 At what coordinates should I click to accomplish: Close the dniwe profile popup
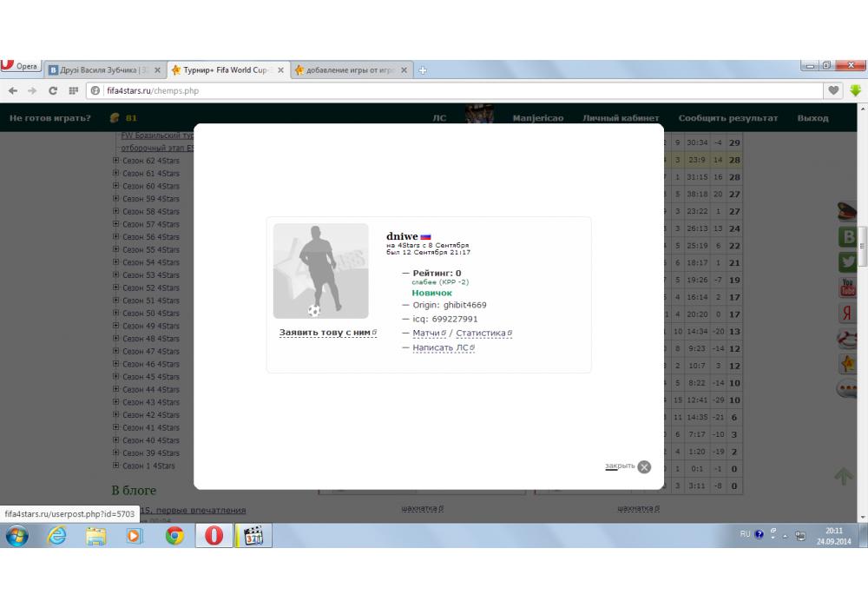click(643, 466)
